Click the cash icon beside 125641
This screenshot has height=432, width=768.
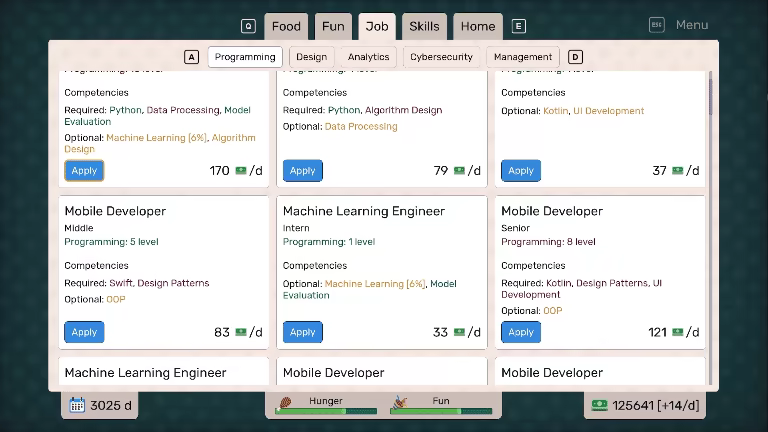point(600,405)
